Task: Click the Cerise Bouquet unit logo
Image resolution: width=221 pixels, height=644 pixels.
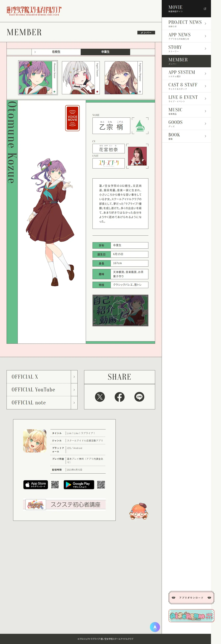Action: (x=109, y=163)
